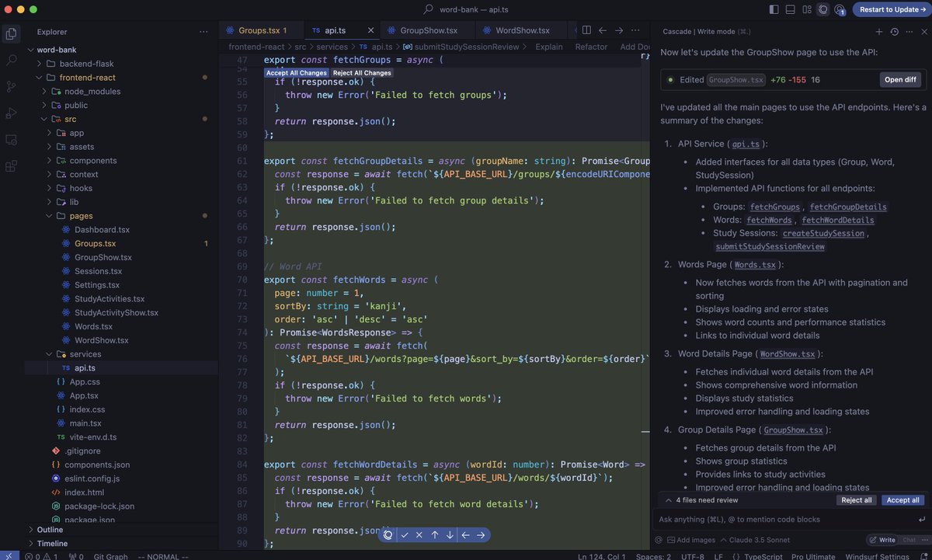Click Accept all in files review bar
Image resolution: width=932 pixels, height=560 pixels.
click(x=902, y=500)
